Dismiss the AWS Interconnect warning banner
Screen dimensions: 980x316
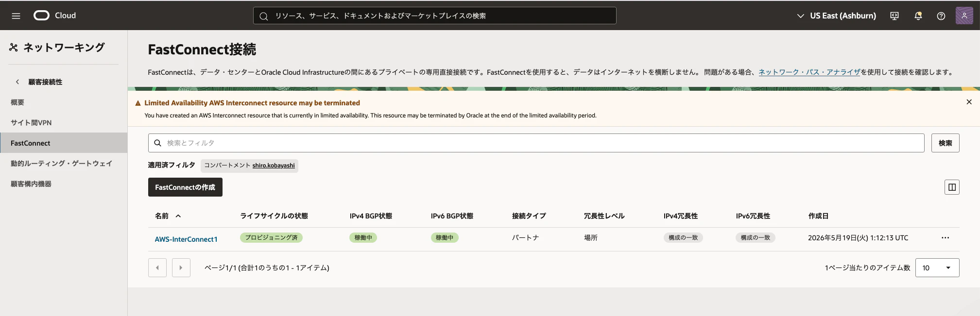[x=969, y=102]
